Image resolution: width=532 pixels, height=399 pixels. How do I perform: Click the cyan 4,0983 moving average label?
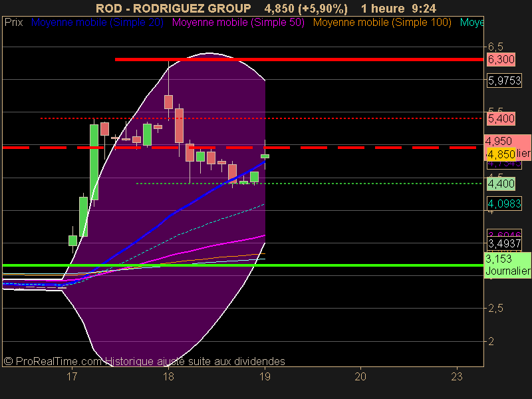coord(504,203)
